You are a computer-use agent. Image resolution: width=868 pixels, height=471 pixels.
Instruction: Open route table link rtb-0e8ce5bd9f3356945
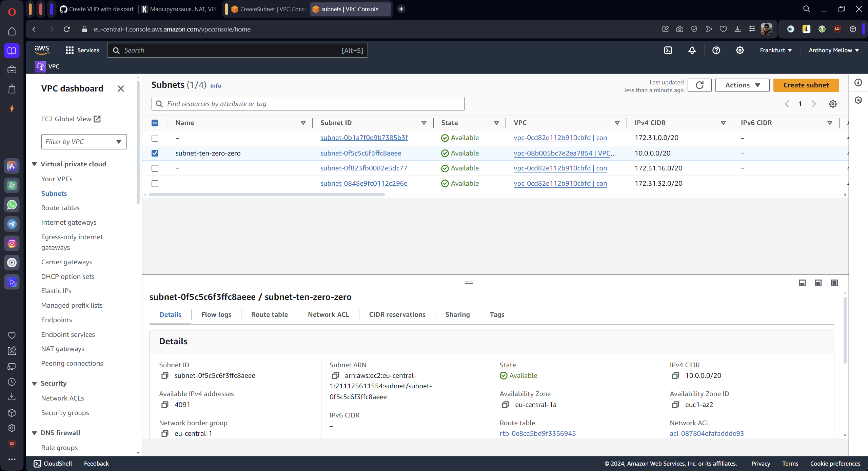click(x=537, y=433)
